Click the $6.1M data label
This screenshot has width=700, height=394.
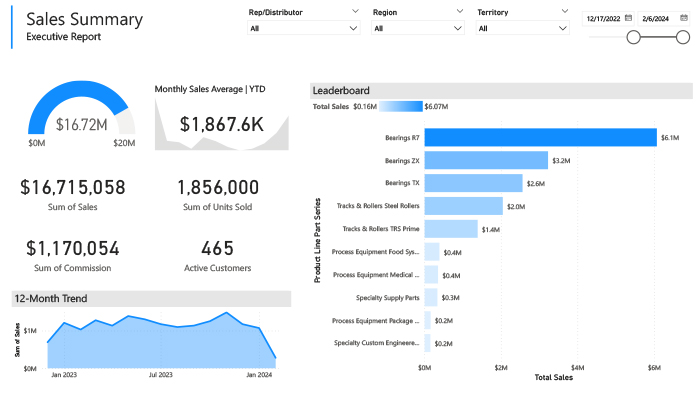[x=670, y=138]
